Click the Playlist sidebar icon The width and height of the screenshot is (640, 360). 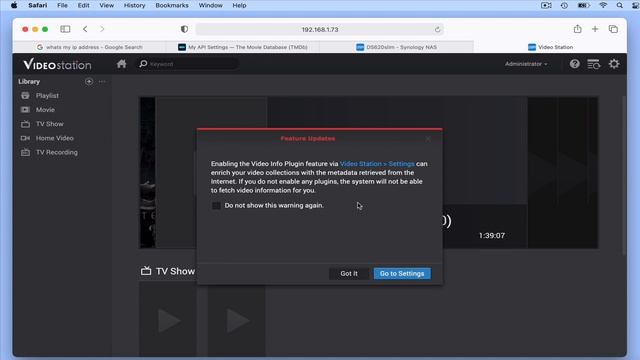point(25,96)
